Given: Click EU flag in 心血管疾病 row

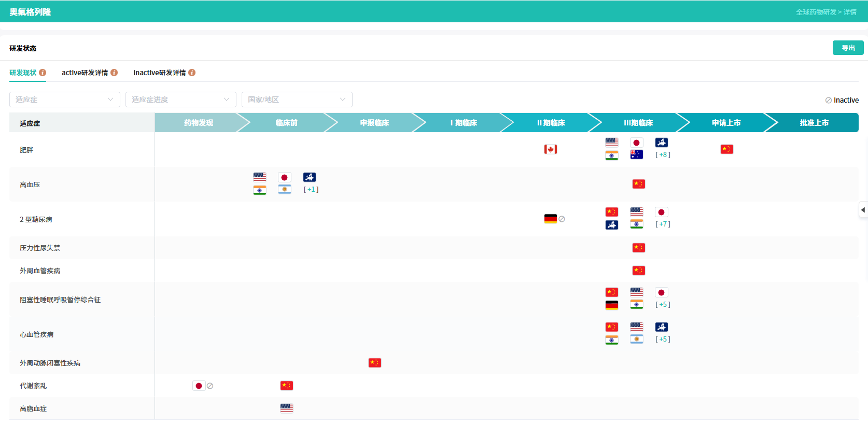Looking at the screenshot, I should (x=662, y=327).
